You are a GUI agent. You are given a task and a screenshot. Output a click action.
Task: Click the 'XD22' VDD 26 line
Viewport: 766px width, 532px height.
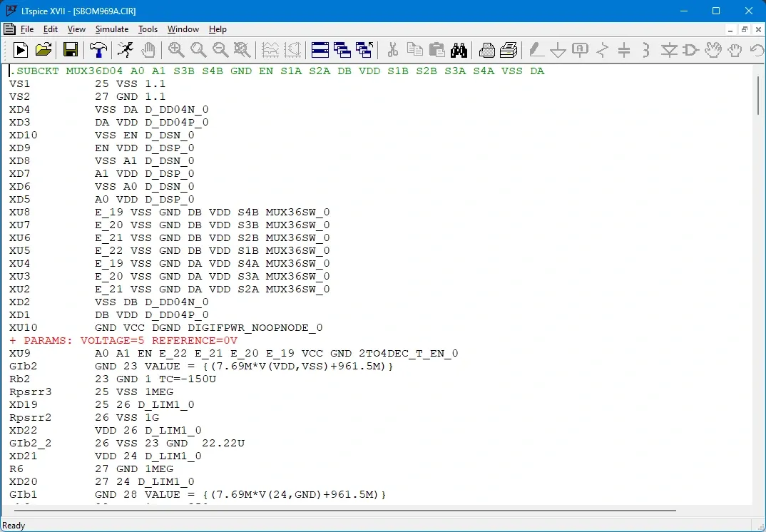point(106,431)
